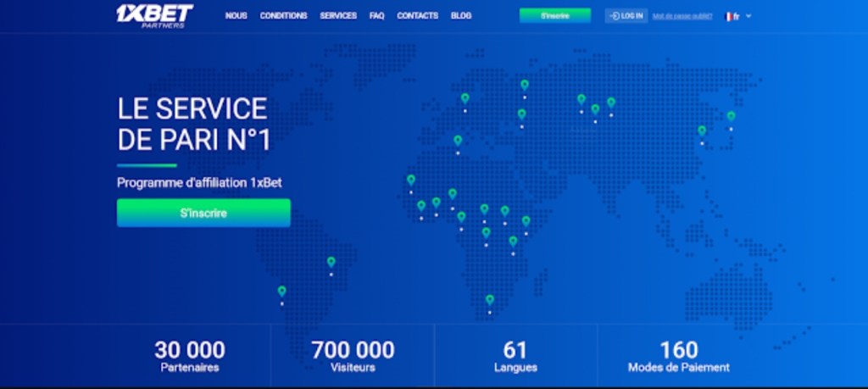Expand the fr language dropdown arrow

pyautogui.click(x=748, y=16)
